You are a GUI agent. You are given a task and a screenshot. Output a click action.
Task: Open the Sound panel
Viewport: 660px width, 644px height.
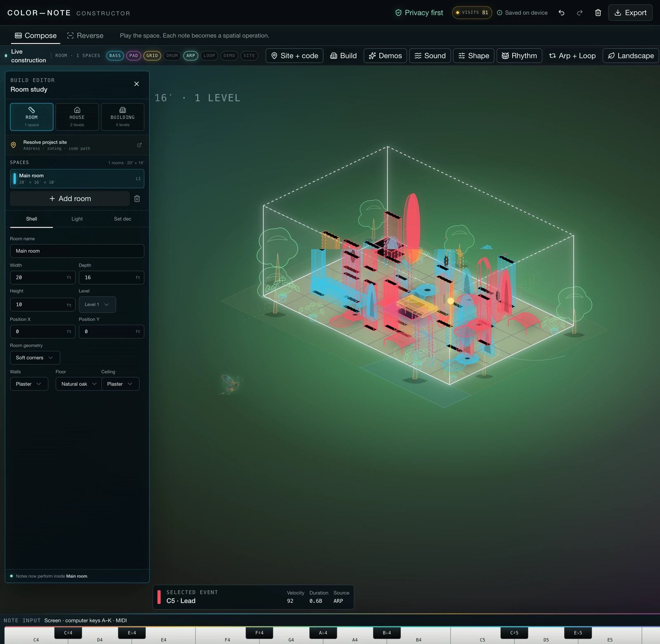tap(430, 56)
